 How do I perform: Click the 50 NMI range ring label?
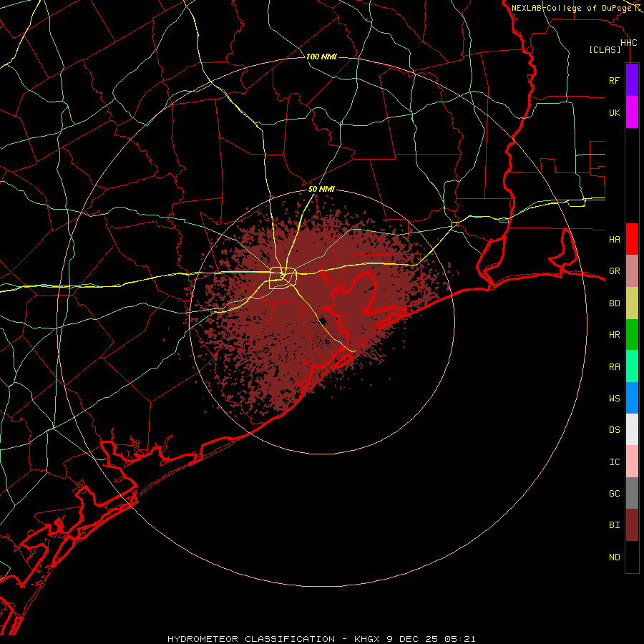click(x=321, y=189)
